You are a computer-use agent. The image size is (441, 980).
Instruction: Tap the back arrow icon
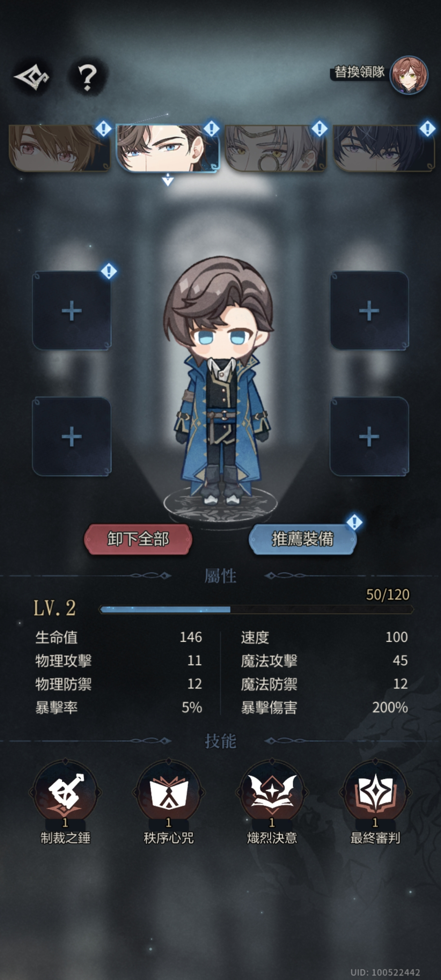[32, 77]
